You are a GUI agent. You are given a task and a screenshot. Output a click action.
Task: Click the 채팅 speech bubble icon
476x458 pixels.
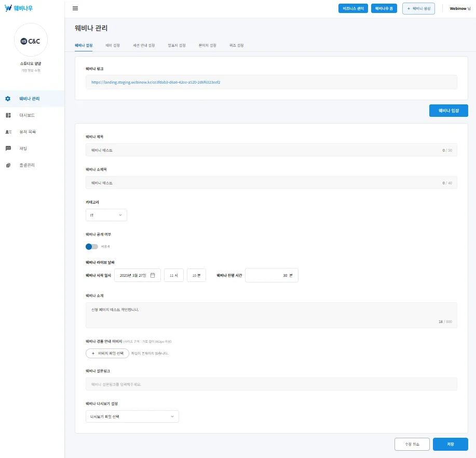8,149
